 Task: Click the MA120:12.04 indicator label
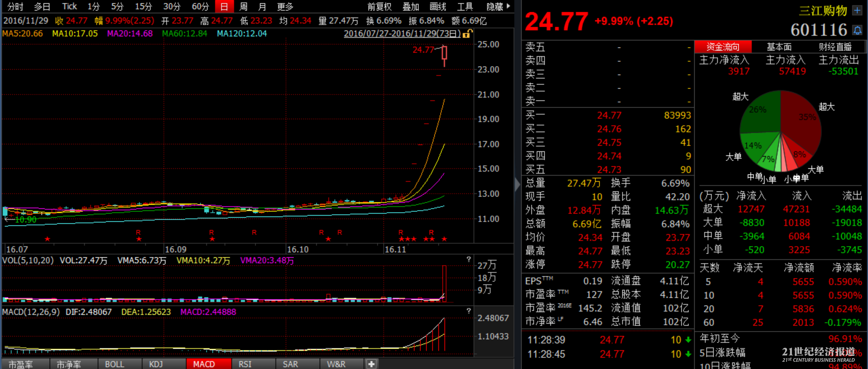pyautogui.click(x=242, y=34)
